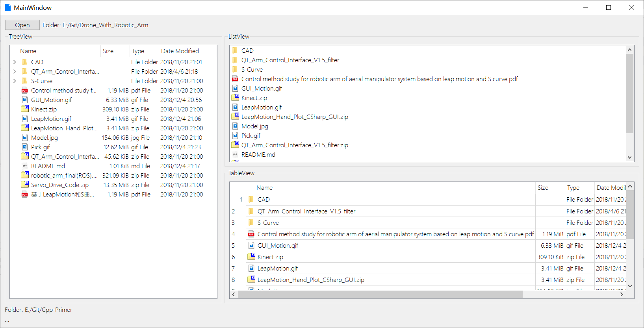Click the PDF icon for Control method study in TreeView
This screenshot has width=644, height=328.
coord(24,91)
